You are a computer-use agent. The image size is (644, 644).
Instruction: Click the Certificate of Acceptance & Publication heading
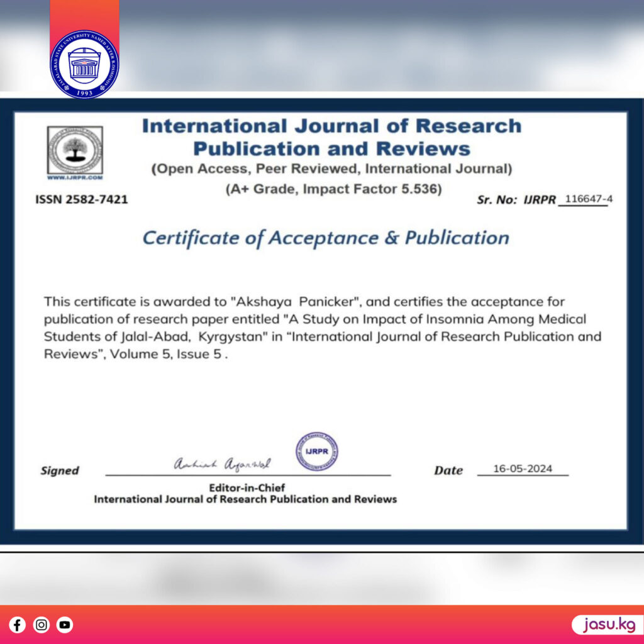(x=326, y=238)
